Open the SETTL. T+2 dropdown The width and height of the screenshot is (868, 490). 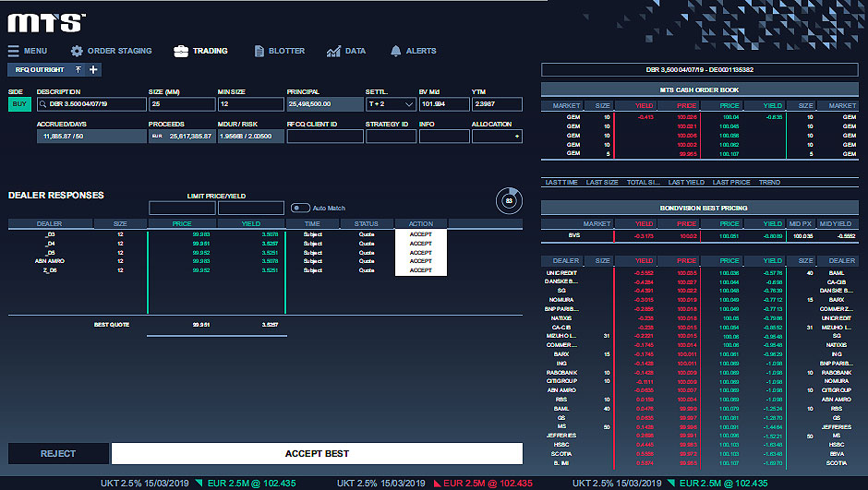tap(391, 104)
